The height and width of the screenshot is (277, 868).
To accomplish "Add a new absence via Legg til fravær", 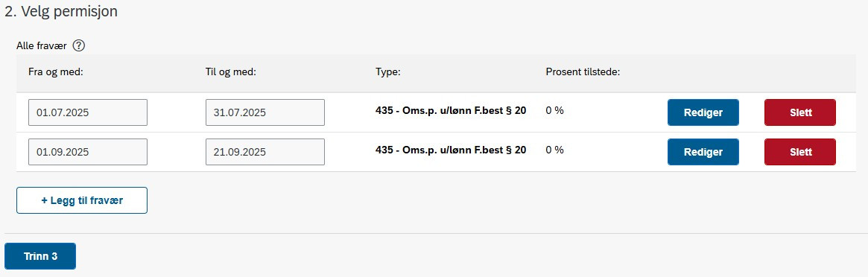I will point(82,200).
